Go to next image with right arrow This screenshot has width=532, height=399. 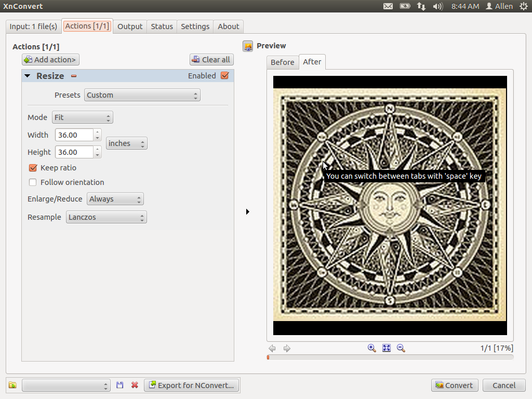[x=287, y=348]
